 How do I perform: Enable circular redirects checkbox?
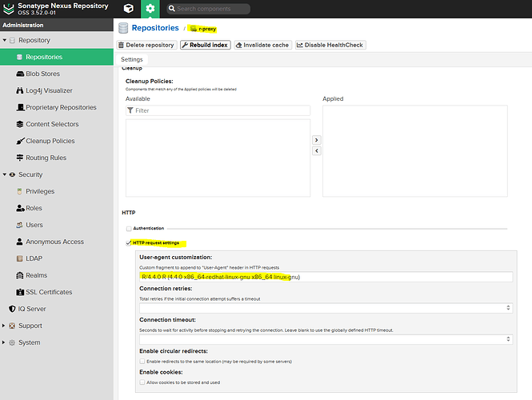click(143, 362)
